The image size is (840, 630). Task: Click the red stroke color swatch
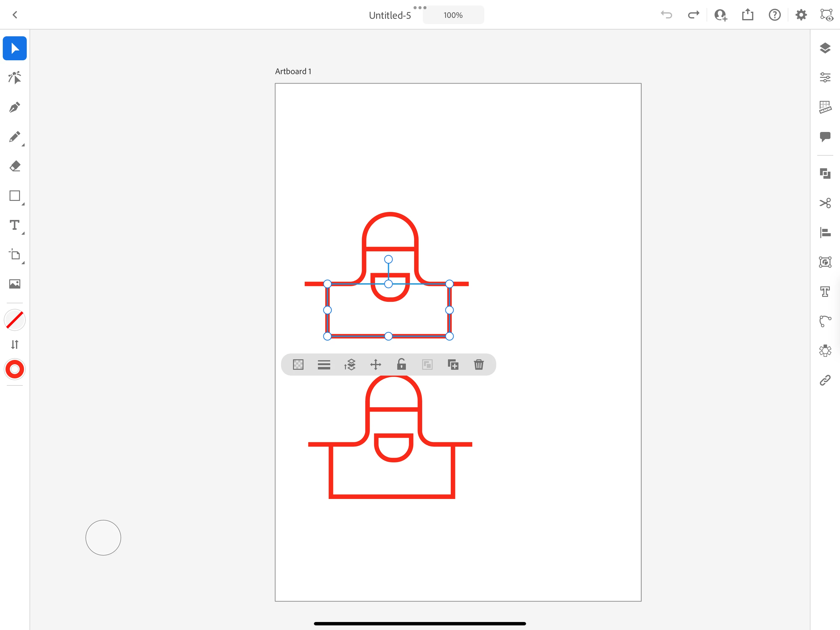click(x=14, y=369)
